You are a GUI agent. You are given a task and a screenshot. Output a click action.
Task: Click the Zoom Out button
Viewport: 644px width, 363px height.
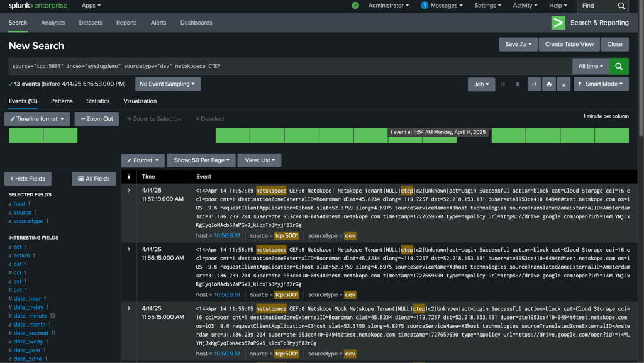click(97, 119)
